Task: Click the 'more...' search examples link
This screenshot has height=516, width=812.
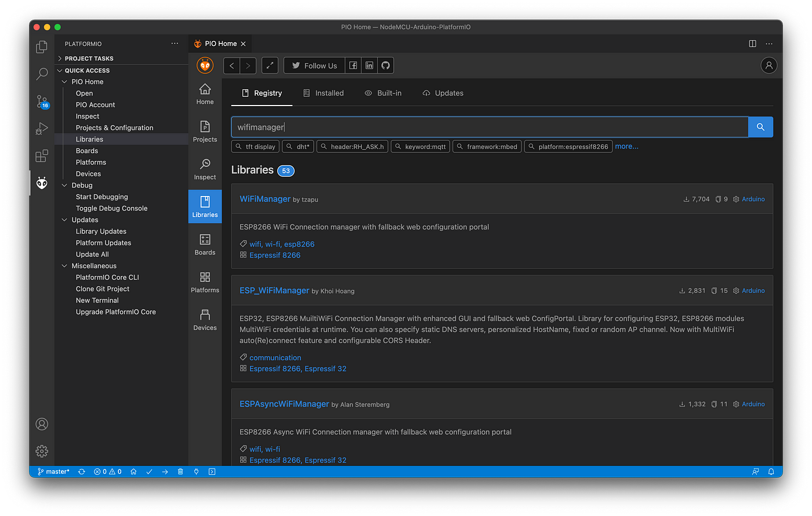Action: point(626,147)
